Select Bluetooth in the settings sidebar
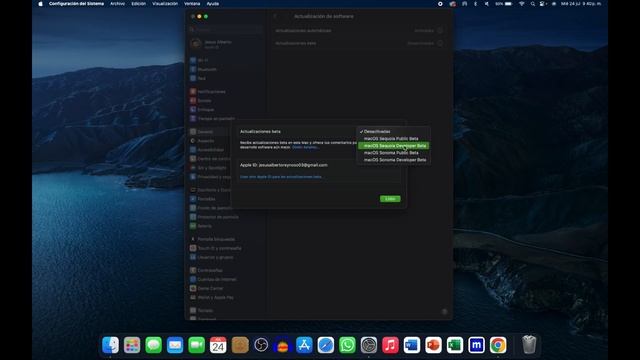Screen dimensions: 640x360 tap(226, 69)
